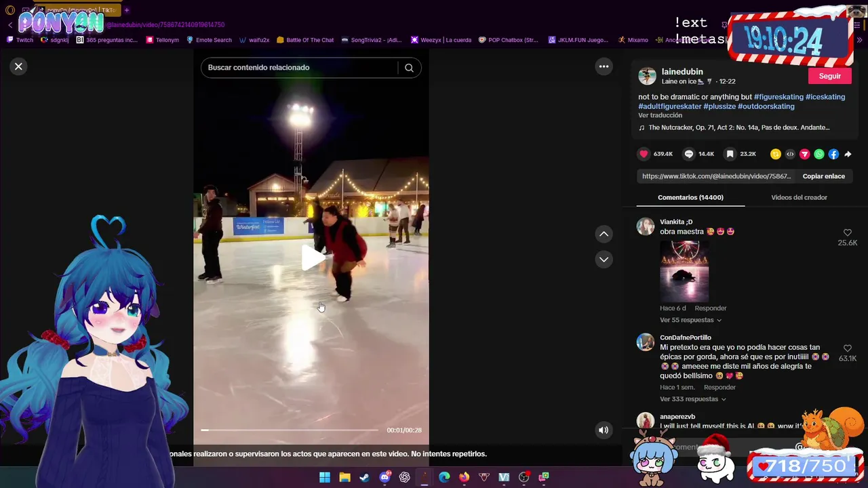
Task: Open #figureskating hashtag
Action: [x=778, y=97]
